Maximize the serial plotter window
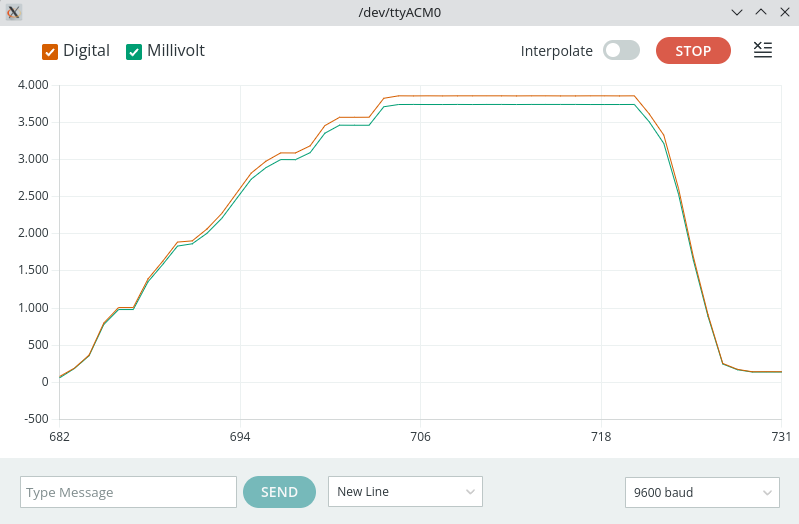This screenshot has width=799, height=524. 760,12
